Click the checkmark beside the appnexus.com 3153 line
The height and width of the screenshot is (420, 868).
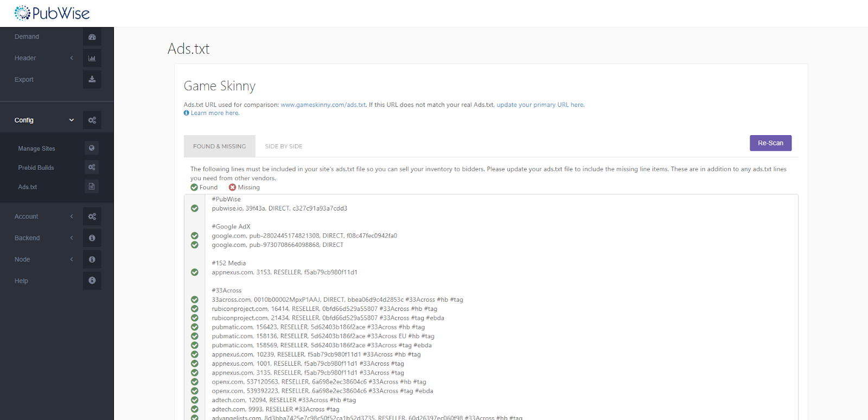pos(195,272)
